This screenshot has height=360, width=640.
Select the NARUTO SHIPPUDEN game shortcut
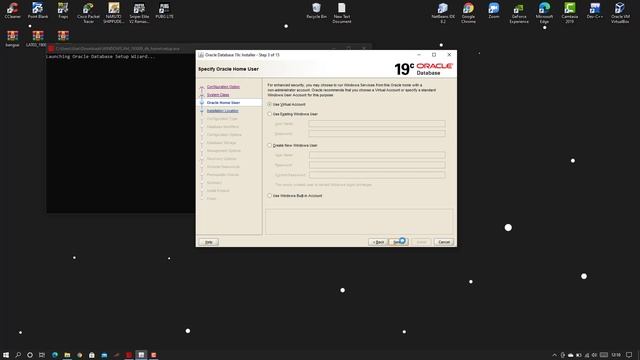click(x=113, y=13)
